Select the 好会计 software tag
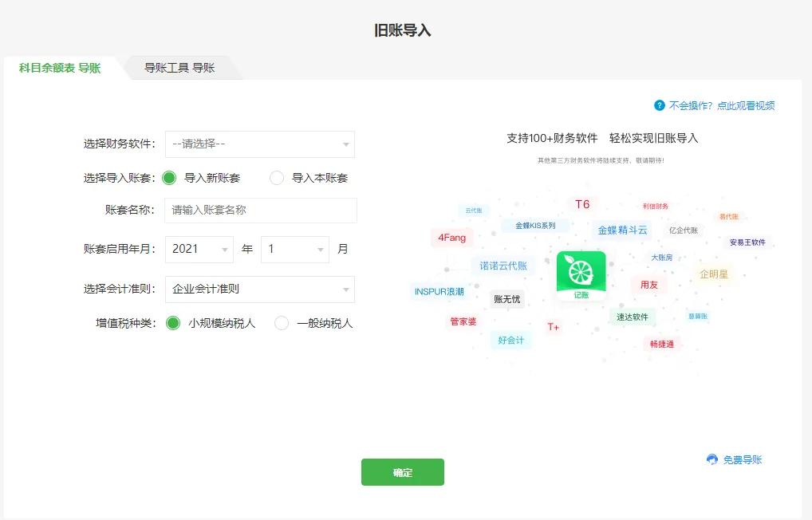Image resolution: width=812 pixels, height=520 pixels. pos(510,340)
